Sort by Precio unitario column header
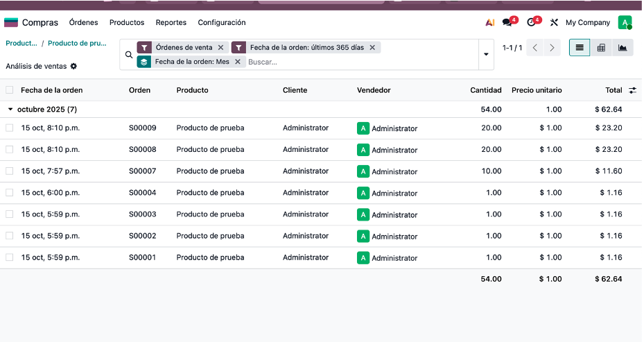Image resolution: width=644 pixels, height=342 pixels. 537,90
